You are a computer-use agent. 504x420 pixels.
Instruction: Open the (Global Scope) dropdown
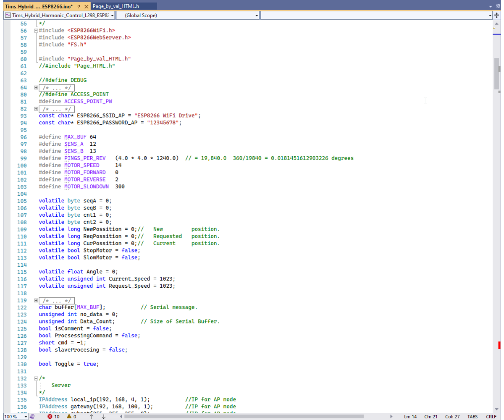188,15
